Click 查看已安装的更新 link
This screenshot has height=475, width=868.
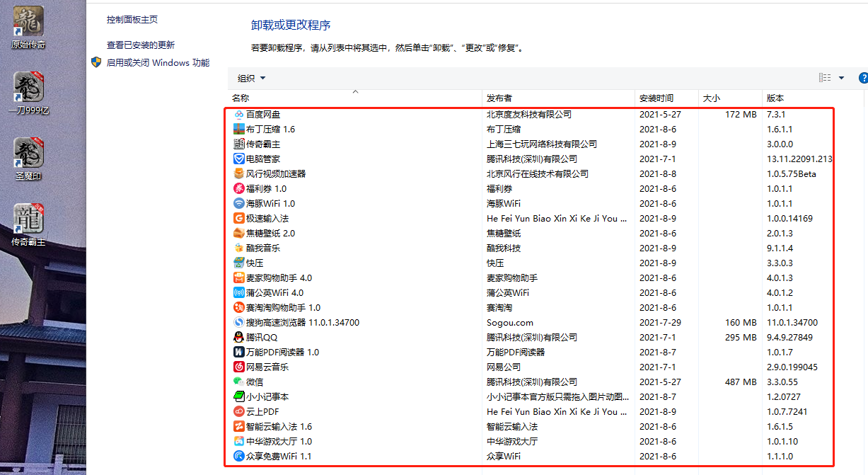coord(141,45)
